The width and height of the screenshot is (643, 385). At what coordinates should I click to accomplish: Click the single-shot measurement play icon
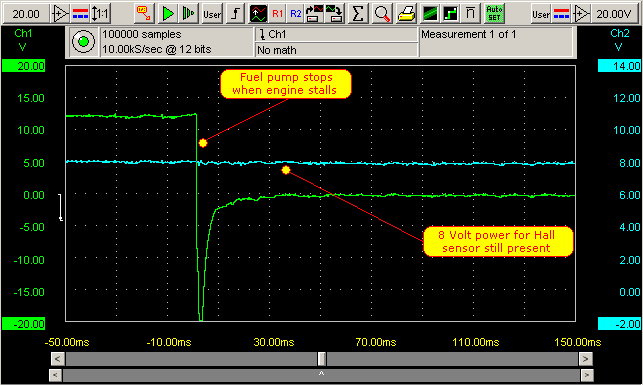click(x=188, y=14)
